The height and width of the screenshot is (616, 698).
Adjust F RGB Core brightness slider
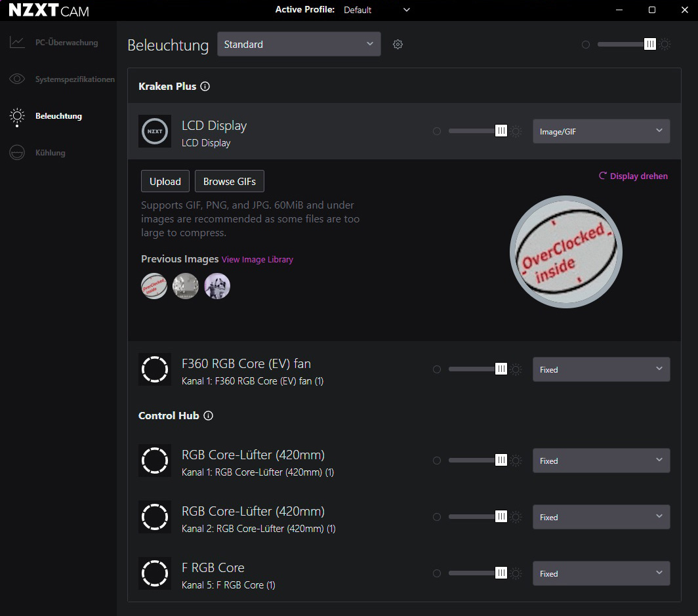(478, 573)
